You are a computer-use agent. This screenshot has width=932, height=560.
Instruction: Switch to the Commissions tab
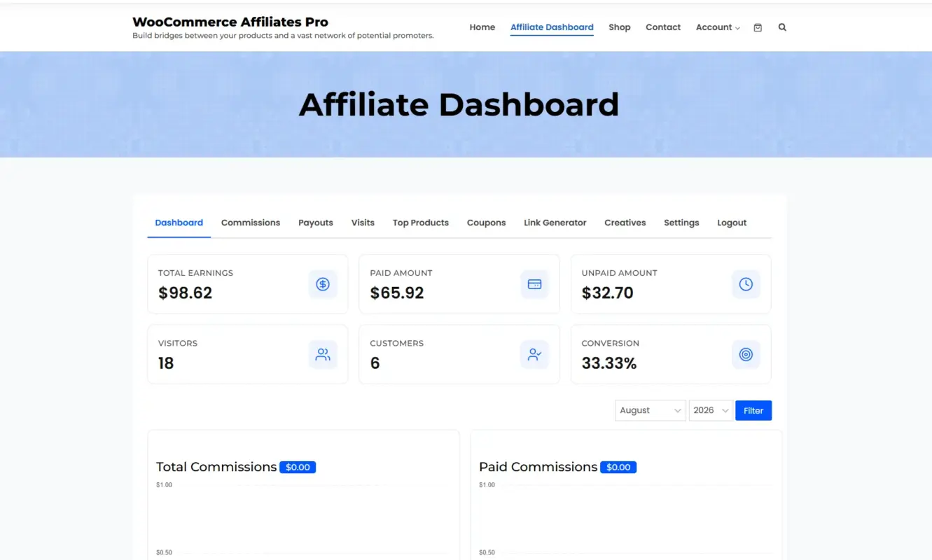point(251,223)
